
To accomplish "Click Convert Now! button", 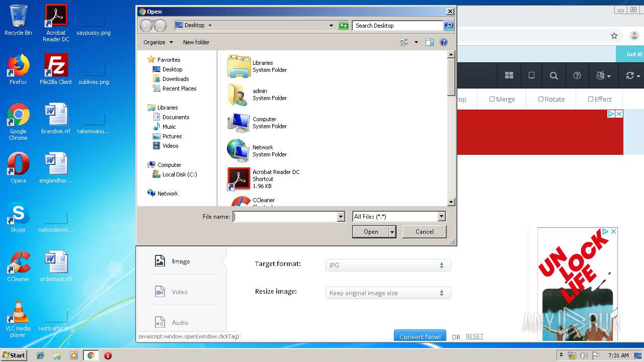I will pos(420,336).
